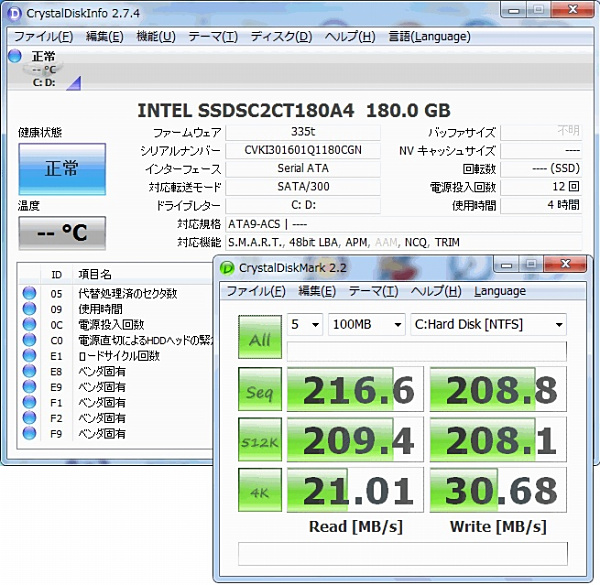Click the supported features text S.M.A.R.T., 48bit LBA
This screenshot has width=600, height=585.
click(283, 243)
